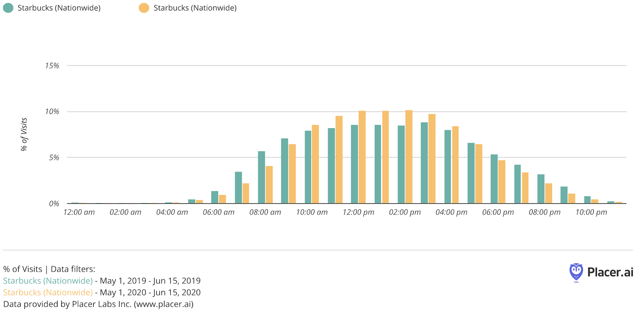Select the orange bar at 02:00 pm

(x=409, y=157)
